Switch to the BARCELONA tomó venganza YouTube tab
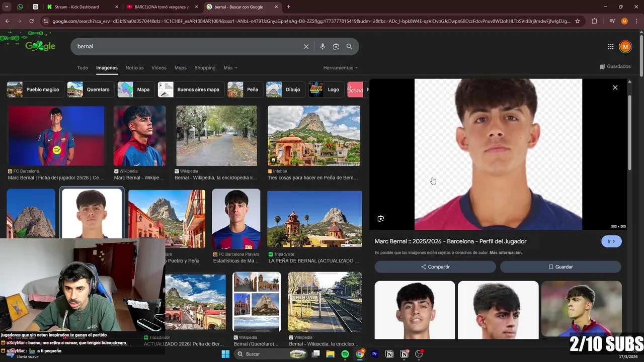This screenshot has height=362, width=644. coord(163,7)
